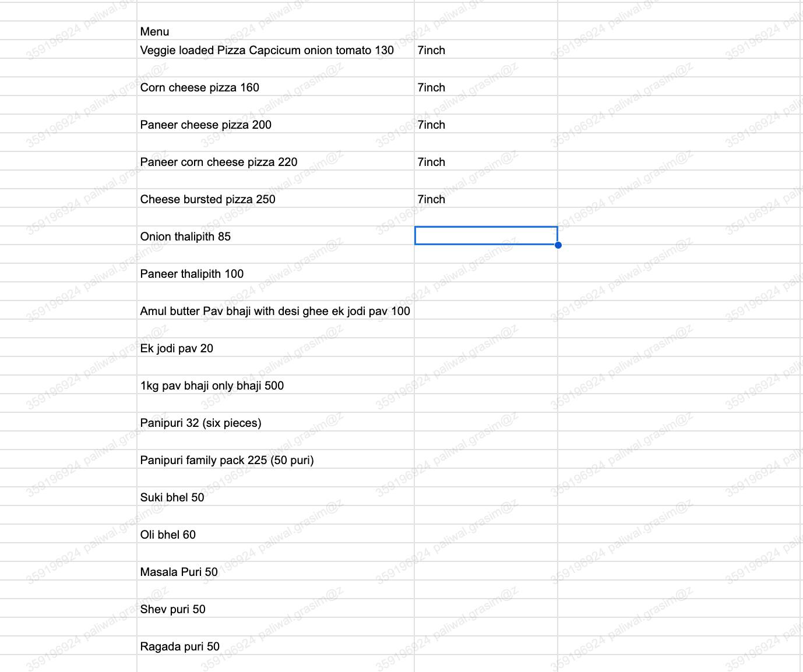The width and height of the screenshot is (803, 672).
Task: Select the Amul butter Pav bhaji cell
Action: [x=276, y=310]
